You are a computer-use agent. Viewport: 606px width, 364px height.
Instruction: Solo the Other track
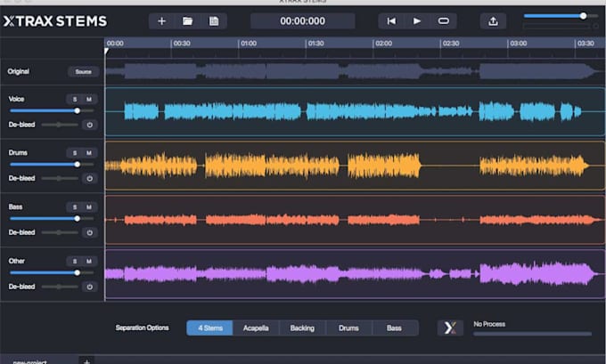[75, 262]
